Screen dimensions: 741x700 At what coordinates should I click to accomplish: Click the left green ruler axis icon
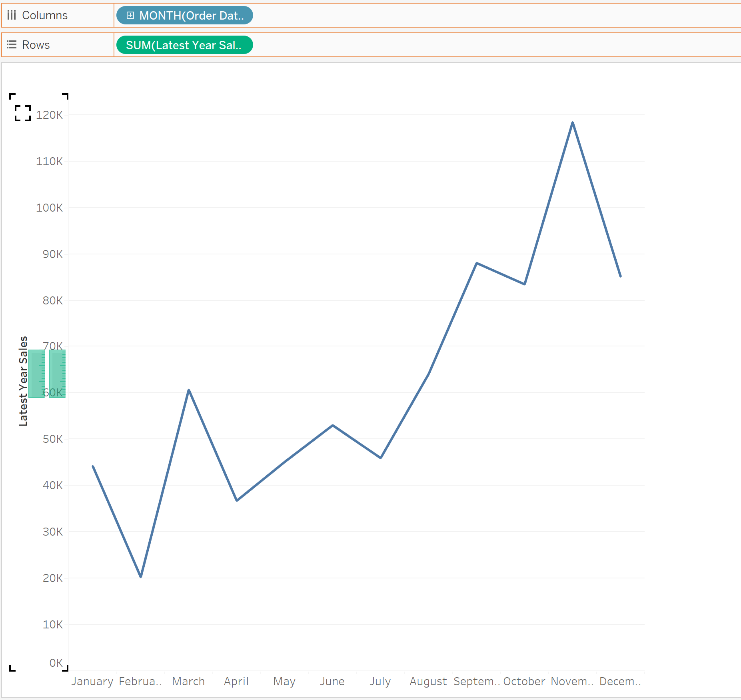(x=36, y=374)
